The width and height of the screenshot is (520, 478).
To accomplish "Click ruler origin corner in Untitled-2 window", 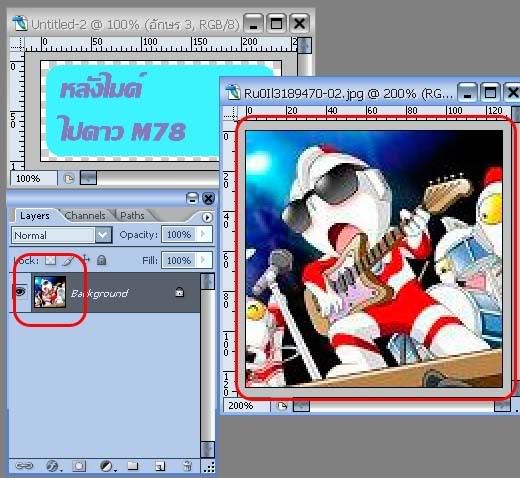I will [x=17, y=44].
